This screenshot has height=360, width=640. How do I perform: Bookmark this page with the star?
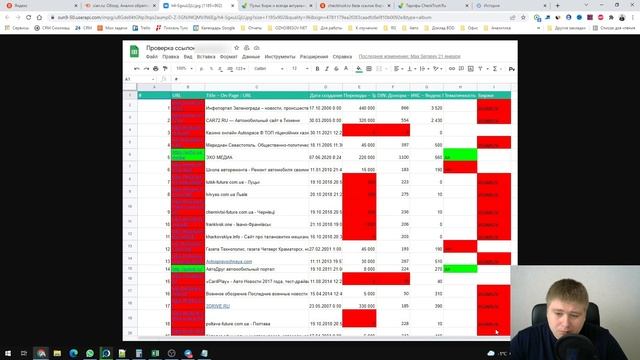(x=523, y=18)
